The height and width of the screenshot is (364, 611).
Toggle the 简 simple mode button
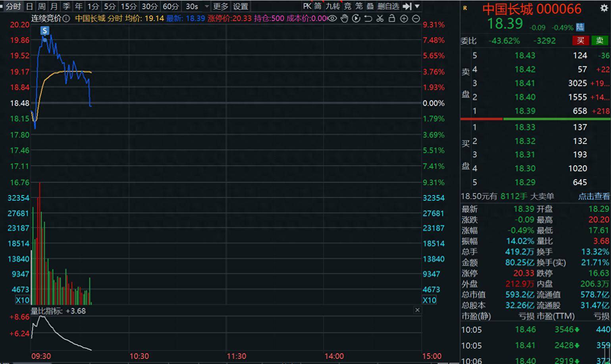pos(318,6)
